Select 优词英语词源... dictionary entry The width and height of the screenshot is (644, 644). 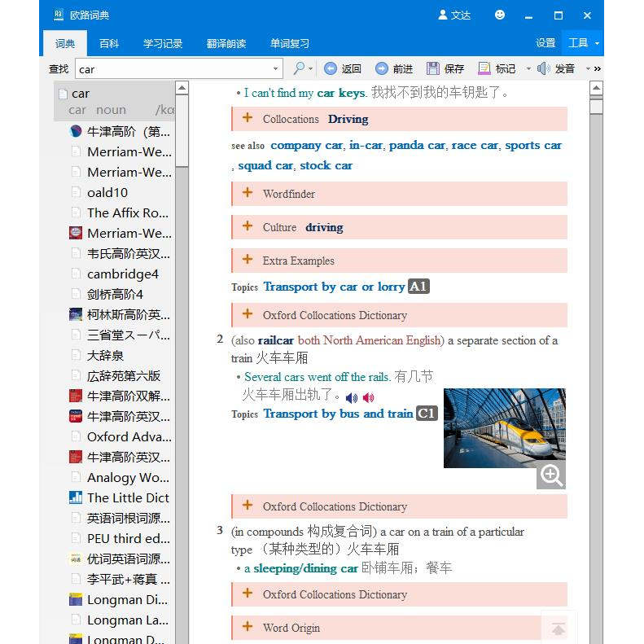pos(120,559)
